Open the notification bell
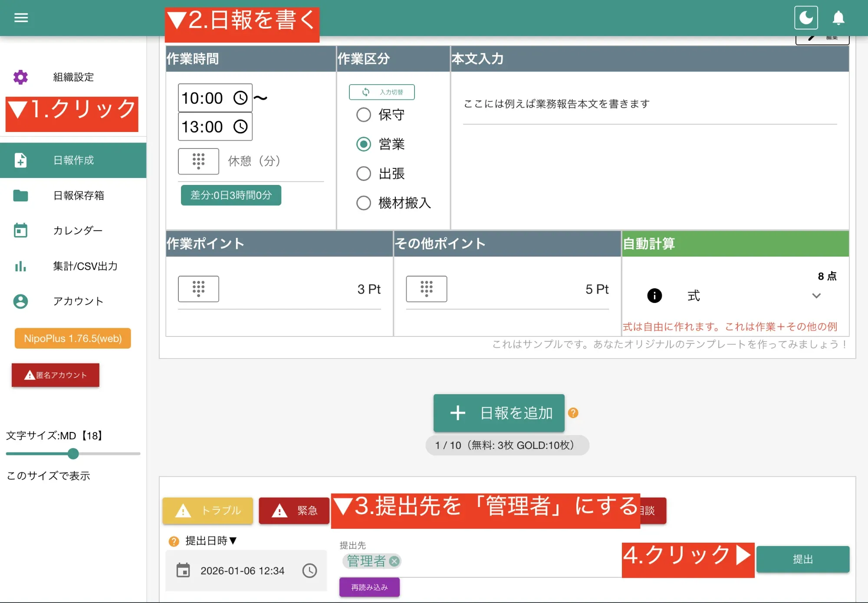 tap(838, 18)
